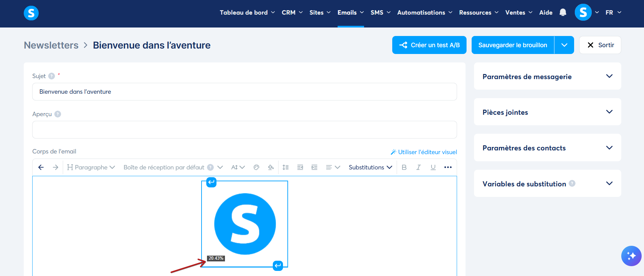The height and width of the screenshot is (276, 644).
Task: Click Sauvegarder le brouillon button
Action: coord(513,45)
